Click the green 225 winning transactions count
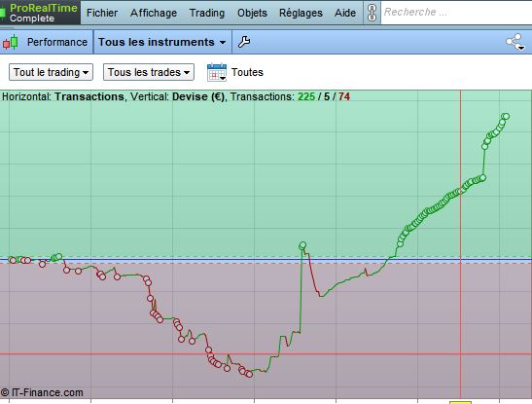Image resolution: width=532 pixels, height=404 pixels. [x=306, y=96]
